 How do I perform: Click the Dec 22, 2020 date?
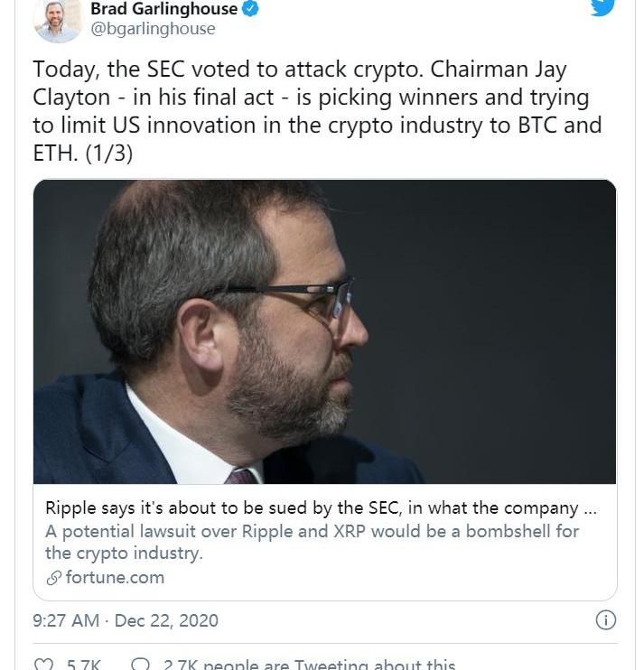(166, 621)
